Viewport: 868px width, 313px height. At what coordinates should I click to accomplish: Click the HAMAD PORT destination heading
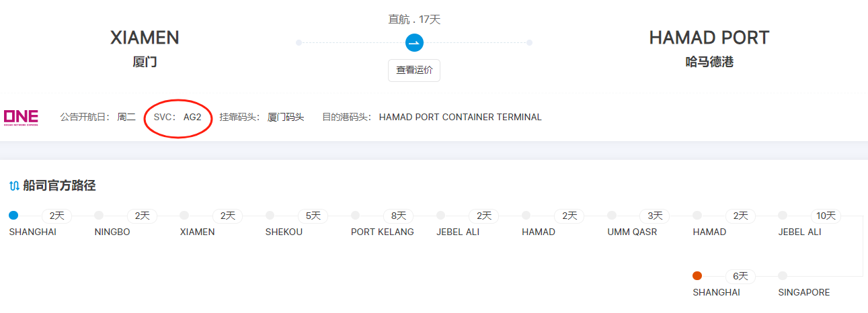coord(709,38)
